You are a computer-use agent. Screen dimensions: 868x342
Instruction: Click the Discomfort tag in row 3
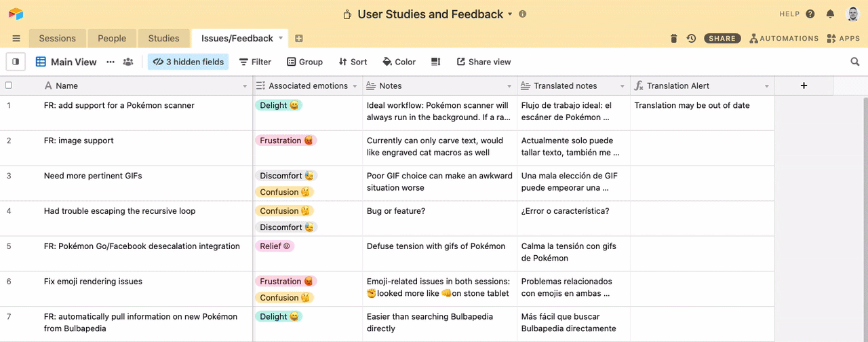click(286, 176)
